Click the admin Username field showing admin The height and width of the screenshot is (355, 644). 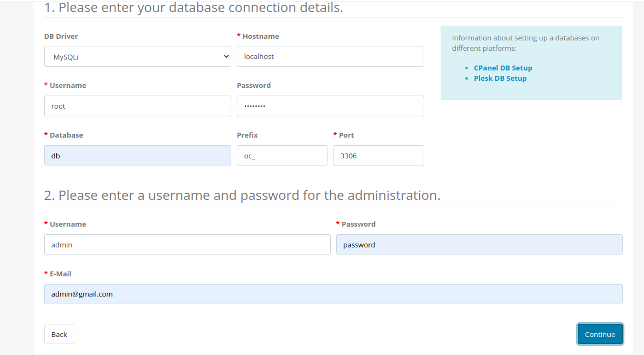[187, 244]
